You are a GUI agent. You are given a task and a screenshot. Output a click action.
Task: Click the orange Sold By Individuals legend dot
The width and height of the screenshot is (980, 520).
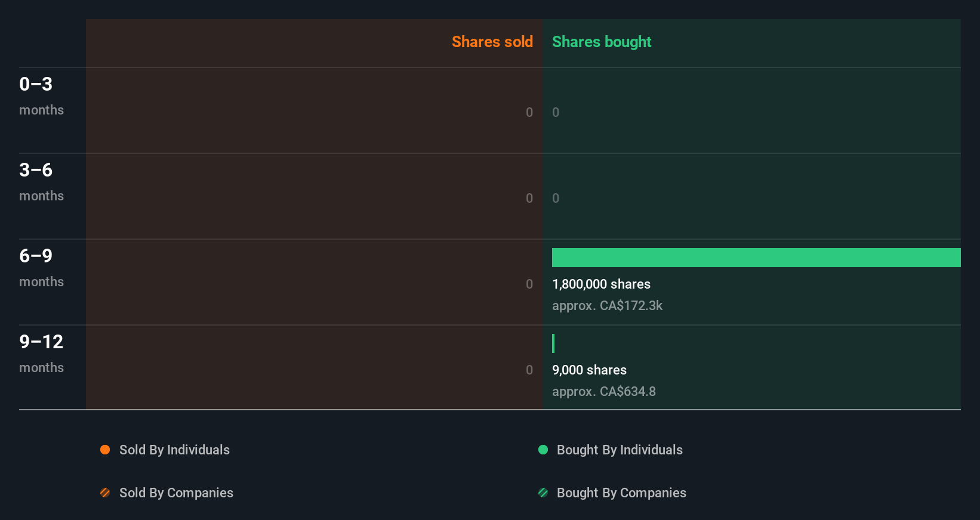[x=105, y=450]
